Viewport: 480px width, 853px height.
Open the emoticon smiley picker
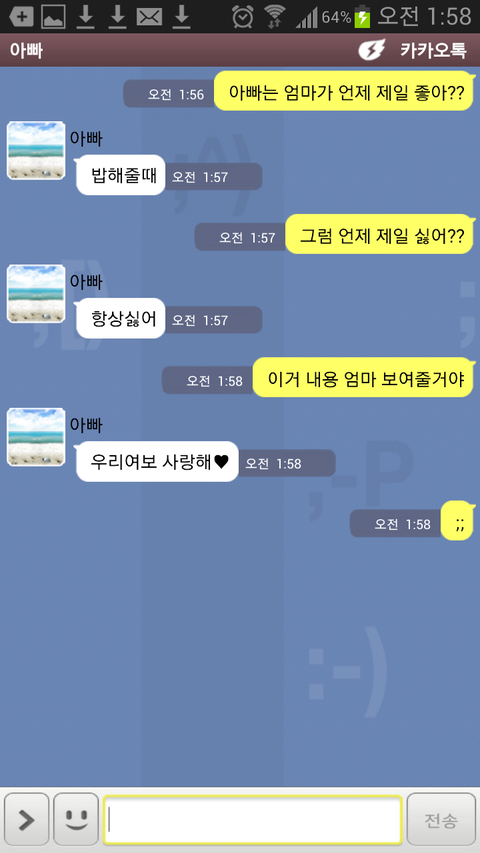76,819
